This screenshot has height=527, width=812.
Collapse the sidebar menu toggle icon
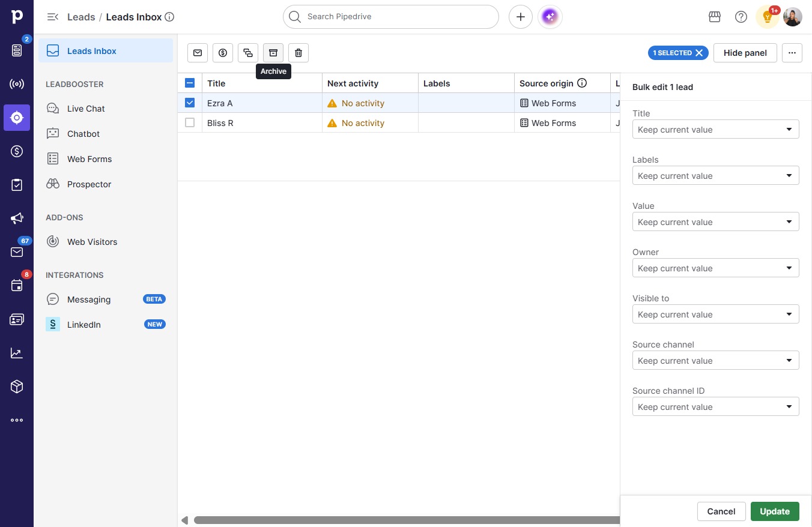point(53,17)
